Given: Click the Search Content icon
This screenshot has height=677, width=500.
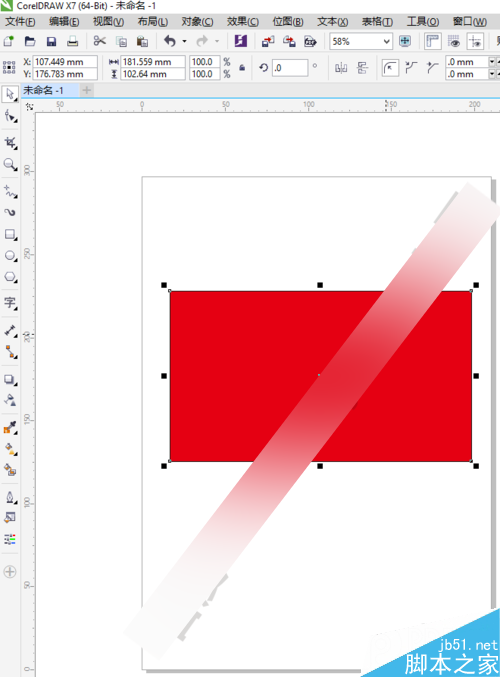Looking at the screenshot, I should point(241,41).
